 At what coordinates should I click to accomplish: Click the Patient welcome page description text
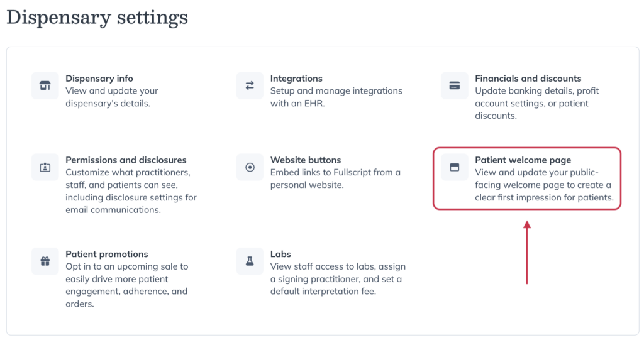coord(544,185)
